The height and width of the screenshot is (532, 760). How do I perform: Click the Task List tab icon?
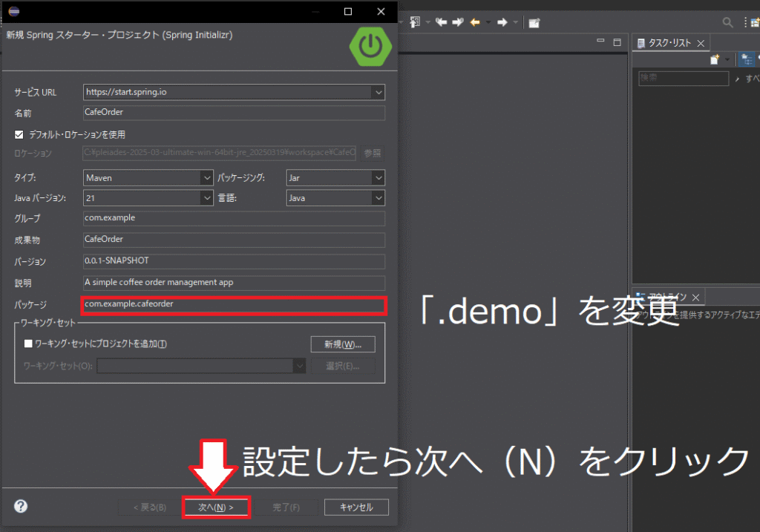[x=641, y=43]
